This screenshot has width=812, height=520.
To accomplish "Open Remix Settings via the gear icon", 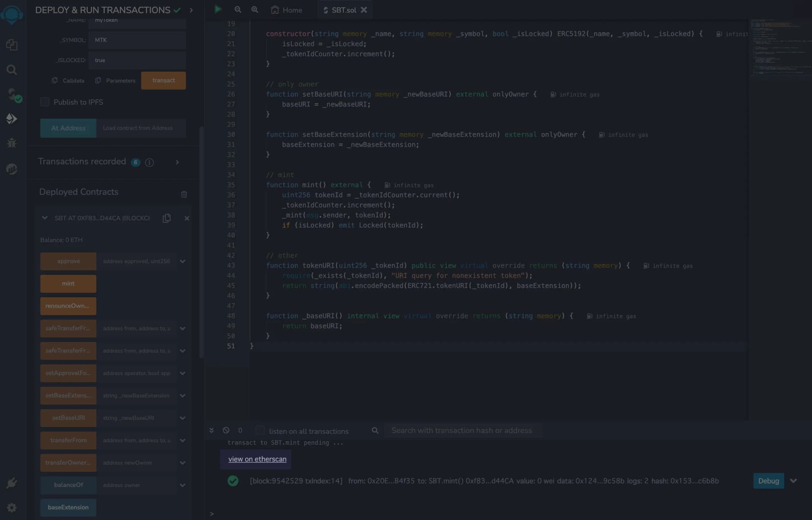I will pyautogui.click(x=12, y=507).
